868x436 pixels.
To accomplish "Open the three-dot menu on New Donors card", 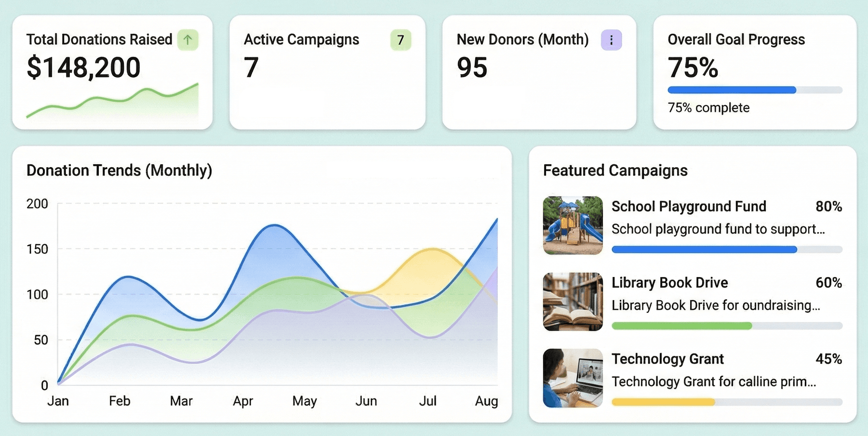I will pos(611,40).
